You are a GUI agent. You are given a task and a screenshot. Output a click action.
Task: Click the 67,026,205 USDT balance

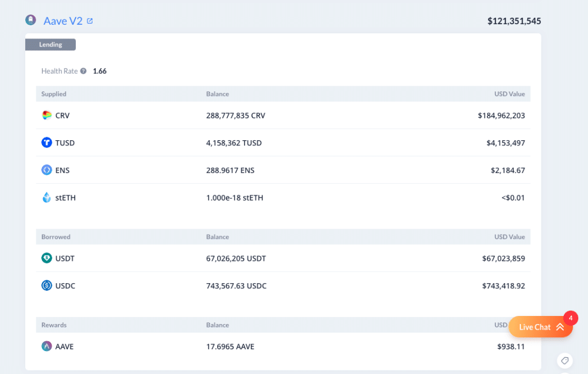click(236, 259)
